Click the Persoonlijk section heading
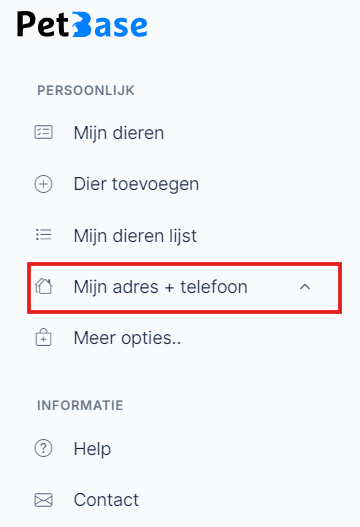 tap(86, 90)
